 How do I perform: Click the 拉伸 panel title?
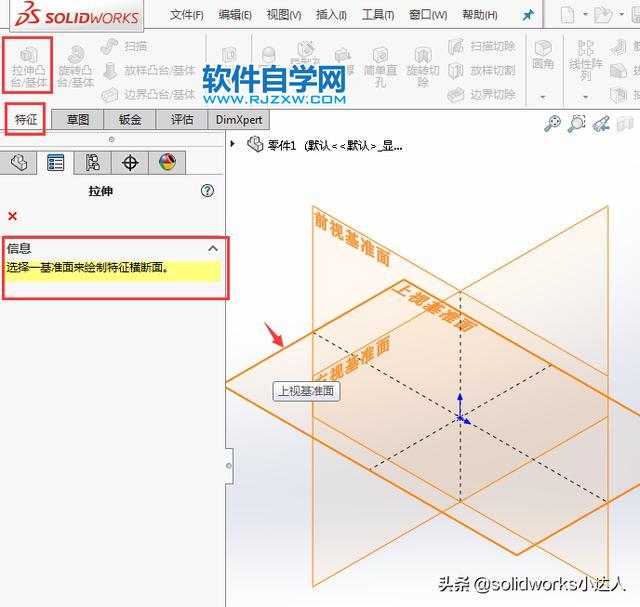(101, 191)
